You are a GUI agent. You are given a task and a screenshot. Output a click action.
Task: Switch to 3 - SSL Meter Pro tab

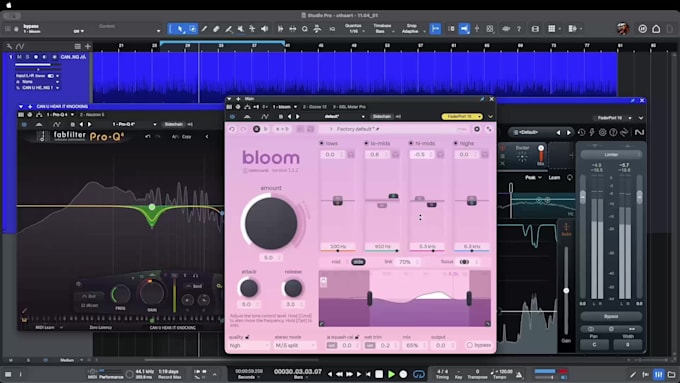[350, 107]
